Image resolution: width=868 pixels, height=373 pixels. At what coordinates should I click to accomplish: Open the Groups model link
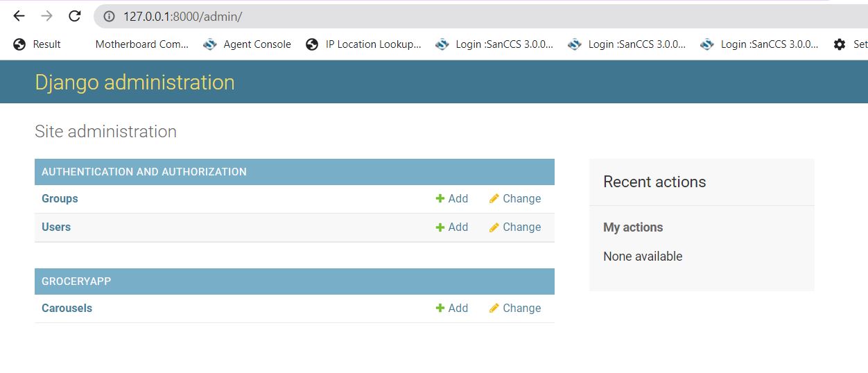[60, 199]
